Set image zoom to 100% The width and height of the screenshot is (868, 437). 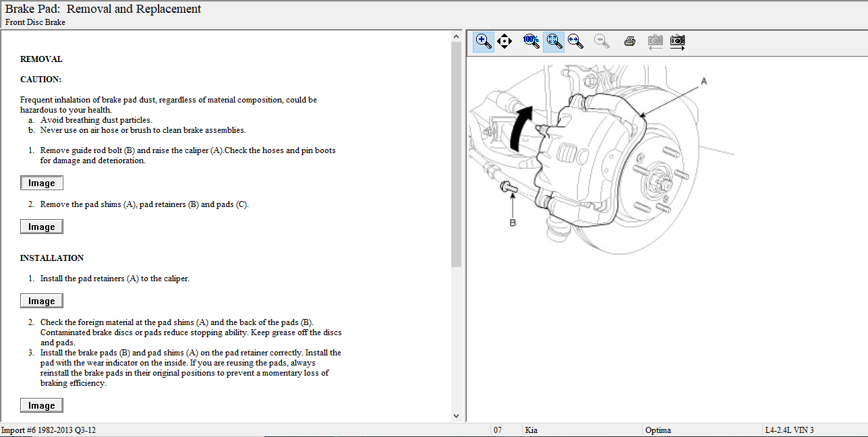(531, 42)
